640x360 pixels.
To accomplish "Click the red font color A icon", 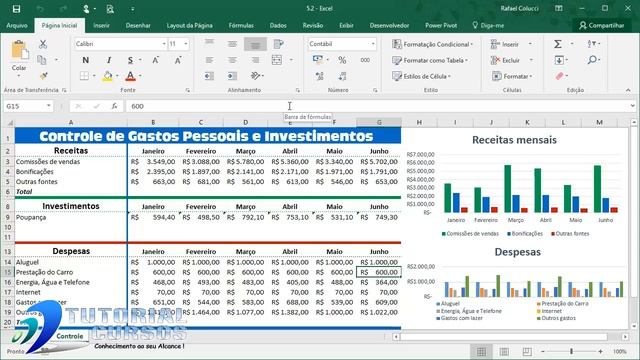I will (x=130, y=76).
